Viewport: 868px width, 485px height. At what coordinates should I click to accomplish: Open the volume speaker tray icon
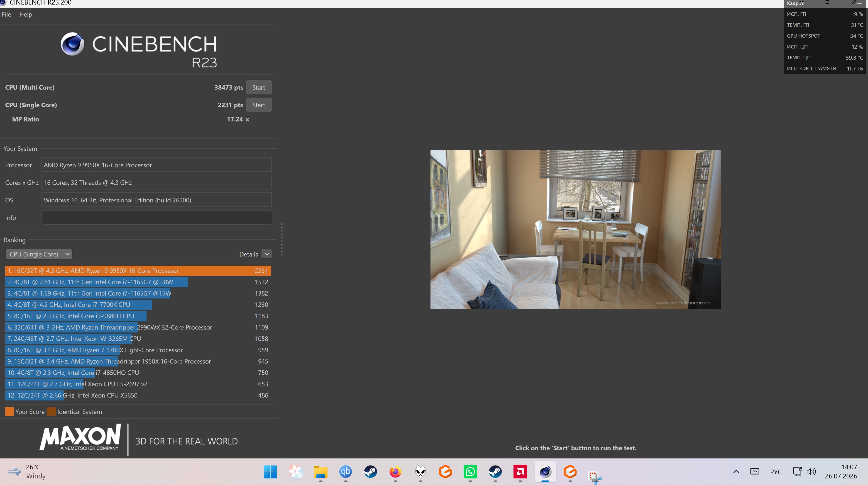tap(811, 472)
